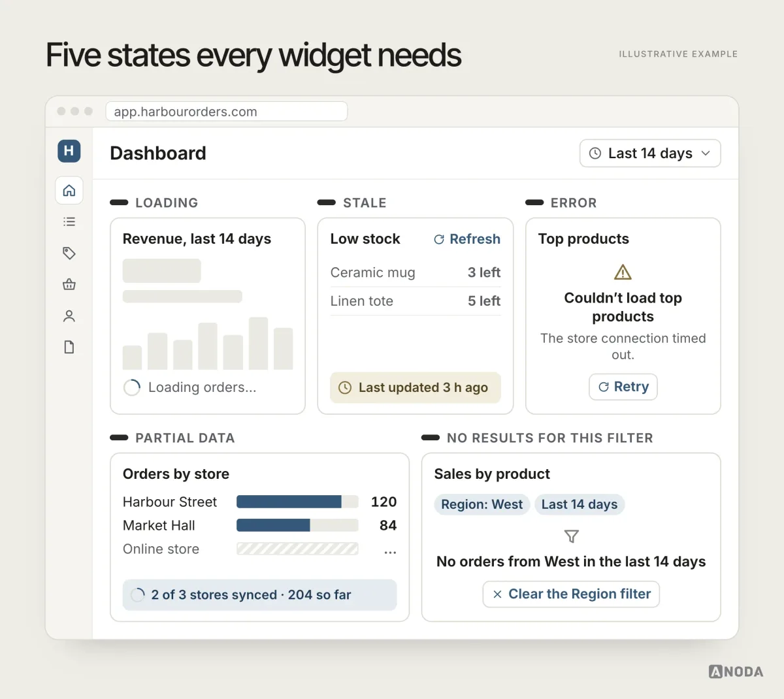Click the Online store label
This screenshot has height=699, width=784.
[161, 549]
